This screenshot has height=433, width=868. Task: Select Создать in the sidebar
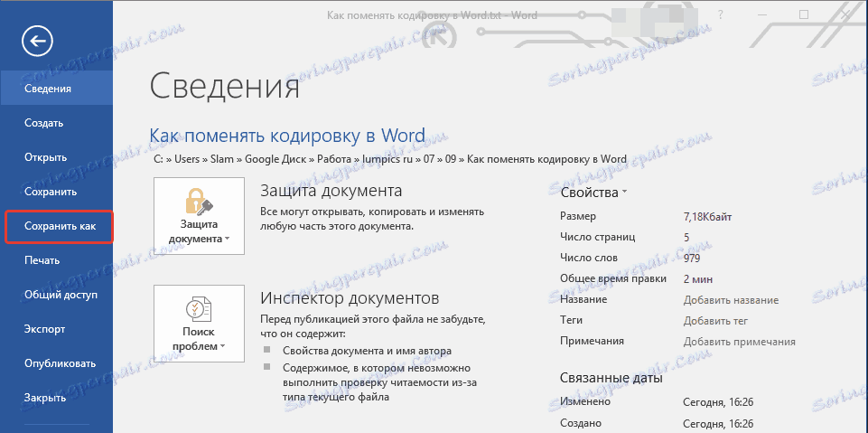[56, 123]
